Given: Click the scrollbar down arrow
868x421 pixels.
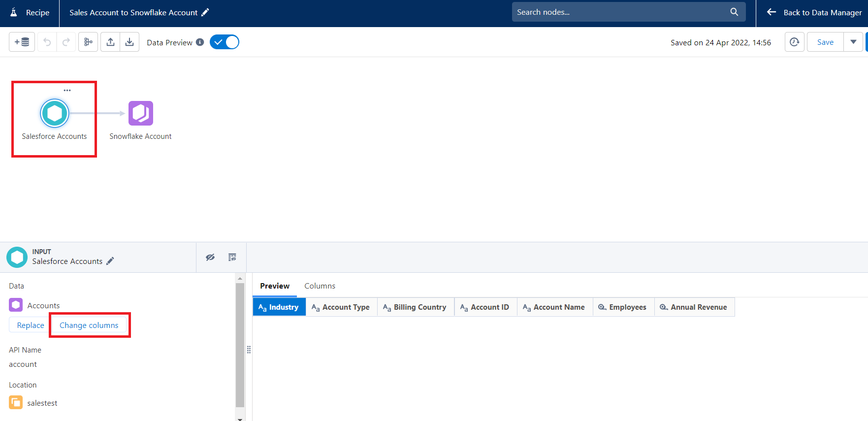Looking at the screenshot, I should pos(240,419).
